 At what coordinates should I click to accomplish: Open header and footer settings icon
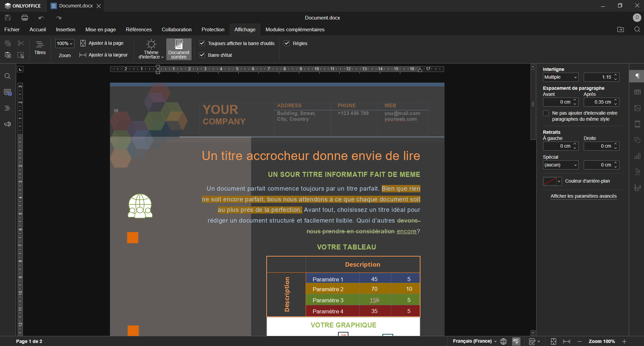(x=637, y=124)
